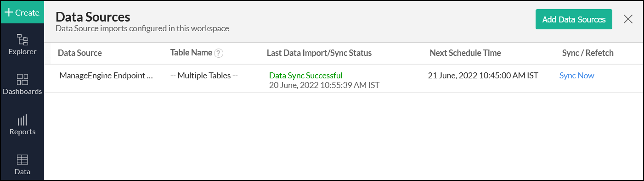The height and width of the screenshot is (181, 644).
Task: Click the Data Sources panel heading
Action: pyautogui.click(x=93, y=17)
